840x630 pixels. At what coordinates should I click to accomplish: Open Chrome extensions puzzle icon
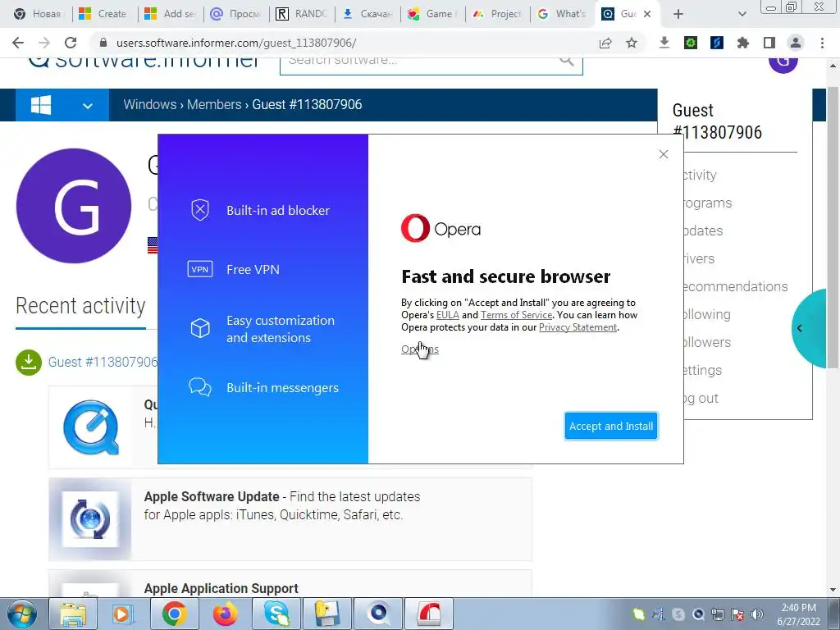click(743, 43)
